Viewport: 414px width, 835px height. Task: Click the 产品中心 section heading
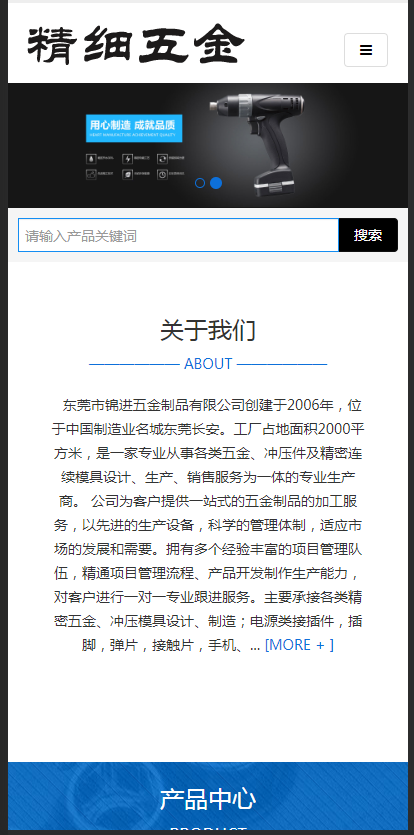point(208,799)
